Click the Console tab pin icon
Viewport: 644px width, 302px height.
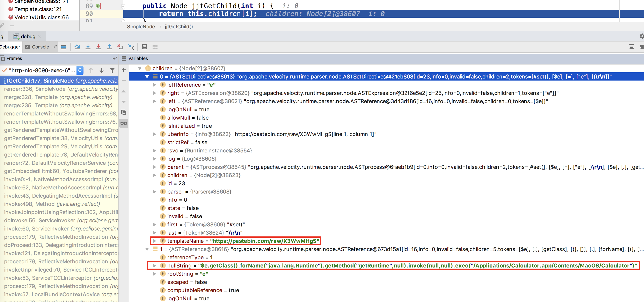[x=54, y=47]
